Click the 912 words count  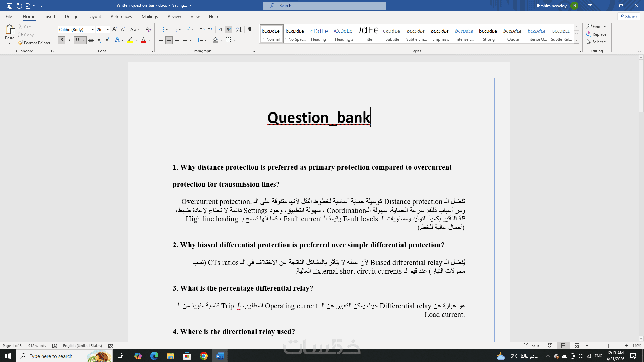[x=37, y=346]
